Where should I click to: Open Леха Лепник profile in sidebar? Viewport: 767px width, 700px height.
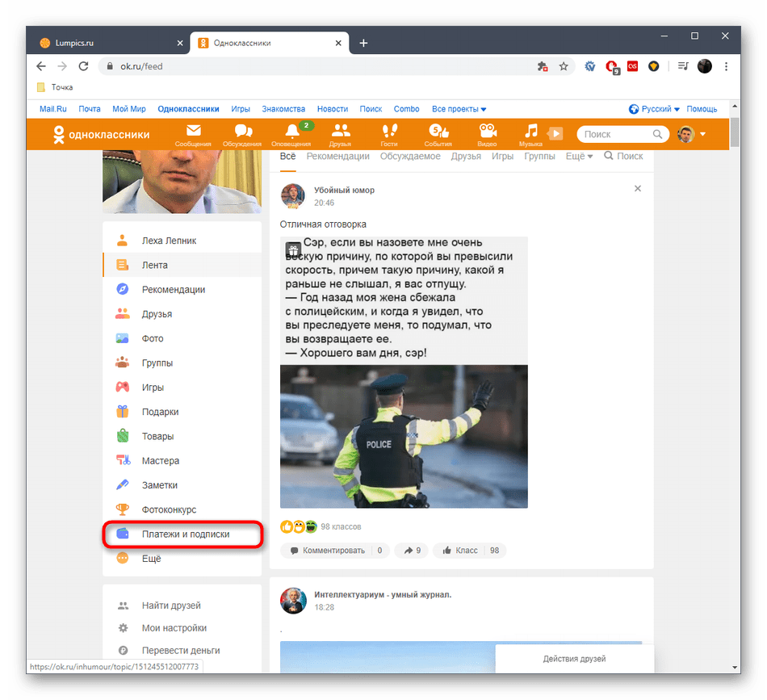pyautogui.click(x=182, y=240)
